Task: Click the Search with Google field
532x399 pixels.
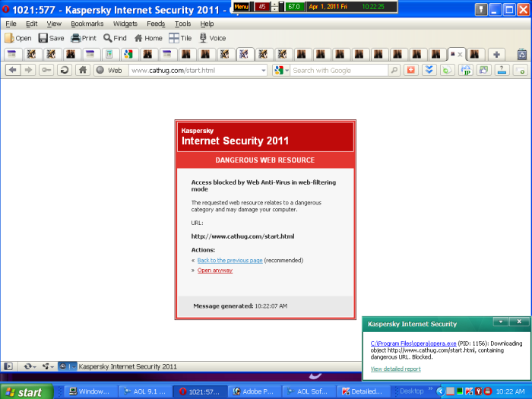Action: pos(339,70)
